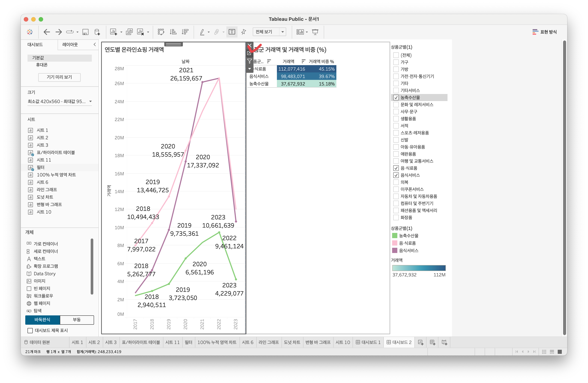Check the 가구 filter checkbox
This screenshot has height=383, width=588.
396,62
